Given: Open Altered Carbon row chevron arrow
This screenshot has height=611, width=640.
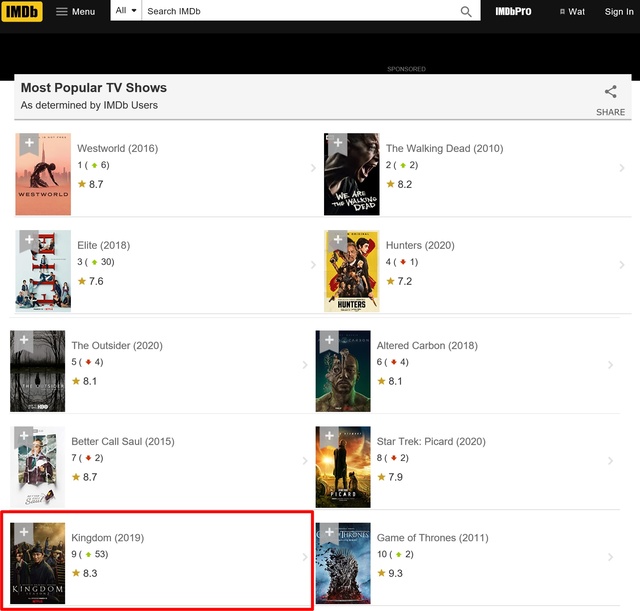Looking at the screenshot, I should click(610, 364).
